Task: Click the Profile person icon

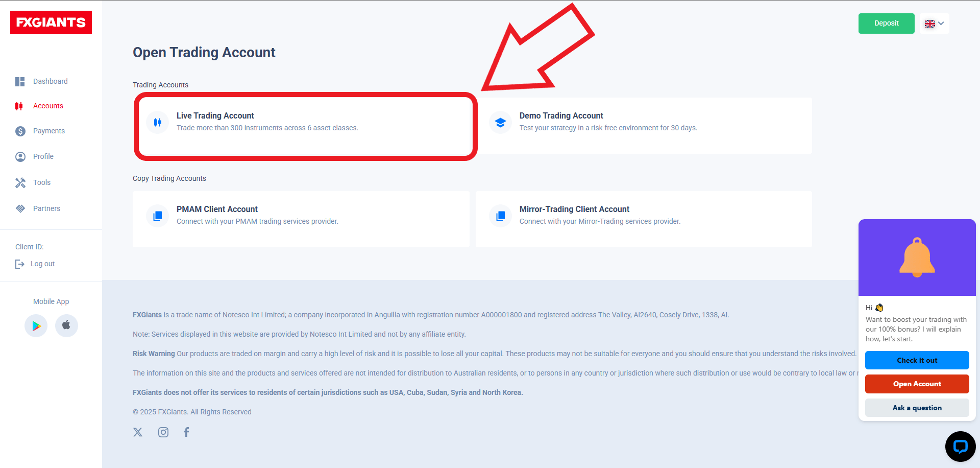Action: click(x=20, y=157)
